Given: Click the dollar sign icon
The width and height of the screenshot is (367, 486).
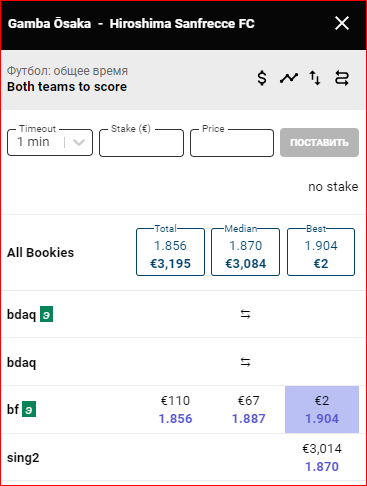Looking at the screenshot, I should point(262,78).
